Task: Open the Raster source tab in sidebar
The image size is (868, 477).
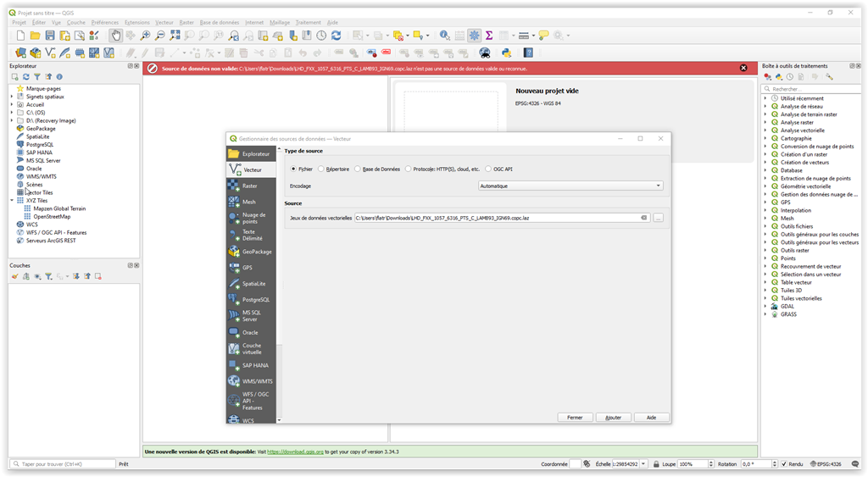Action: coord(249,186)
